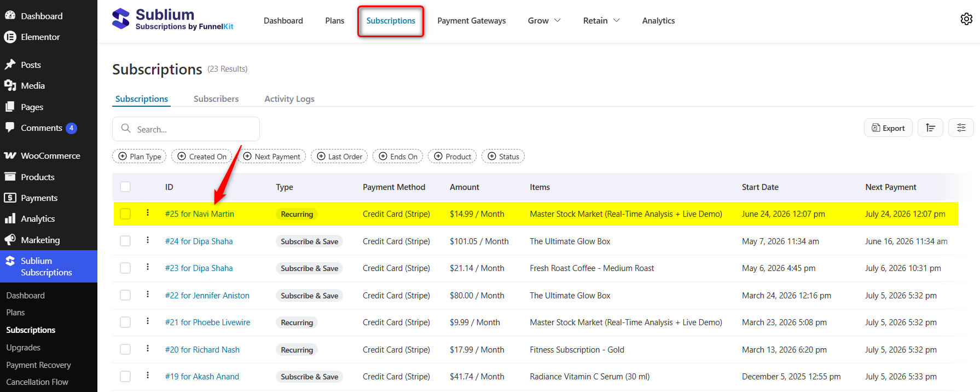980x392 pixels.
Task: Click the WooCommerce sidebar icon
Action: (10, 155)
